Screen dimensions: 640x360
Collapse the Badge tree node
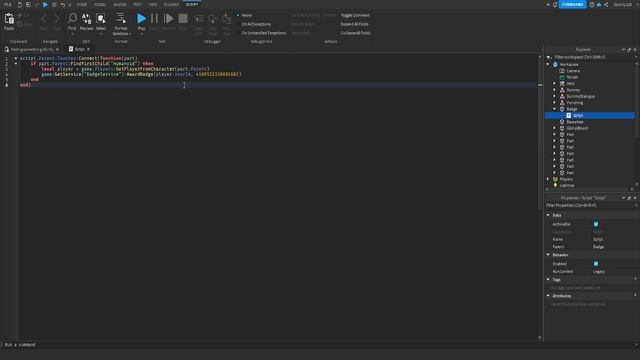(x=555, y=109)
